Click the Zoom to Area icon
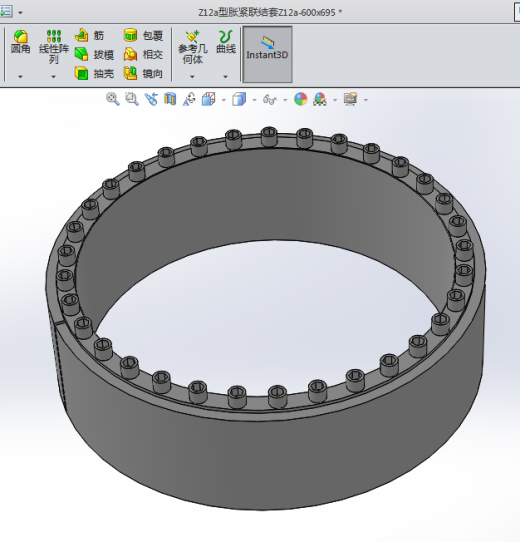This screenshot has height=542, width=520. coord(132,99)
